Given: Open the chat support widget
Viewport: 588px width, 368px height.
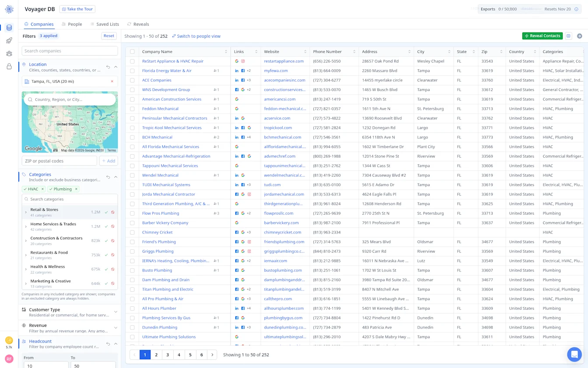Looking at the screenshot, I should (574, 354).
